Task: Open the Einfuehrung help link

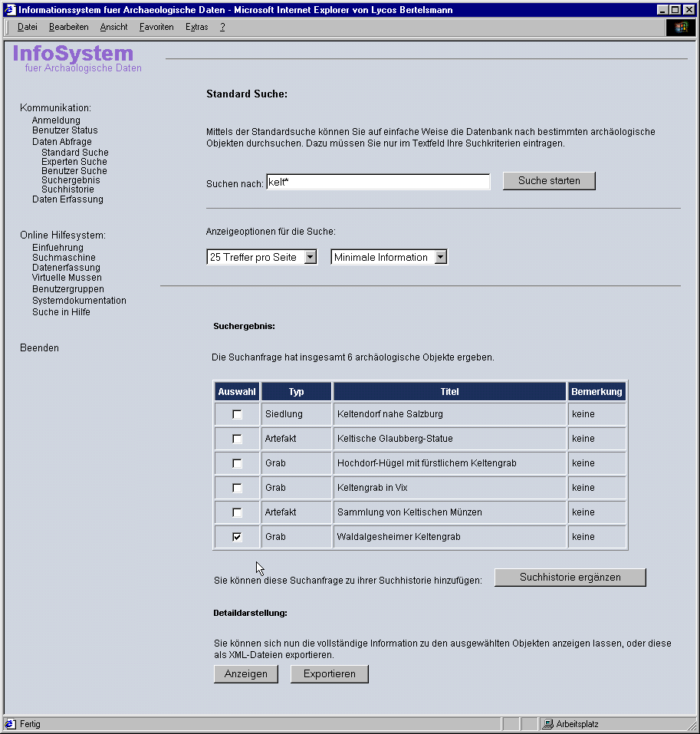Action: pos(58,247)
